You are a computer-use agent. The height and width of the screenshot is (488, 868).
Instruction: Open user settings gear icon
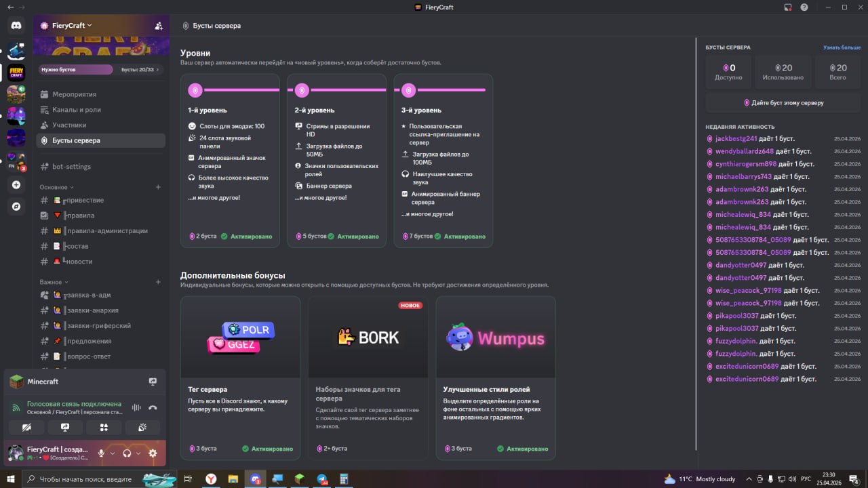tap(153, 453)
